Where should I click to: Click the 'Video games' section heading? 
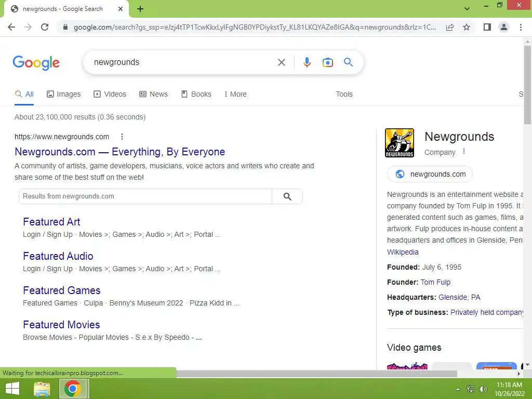tap(414, 348)
